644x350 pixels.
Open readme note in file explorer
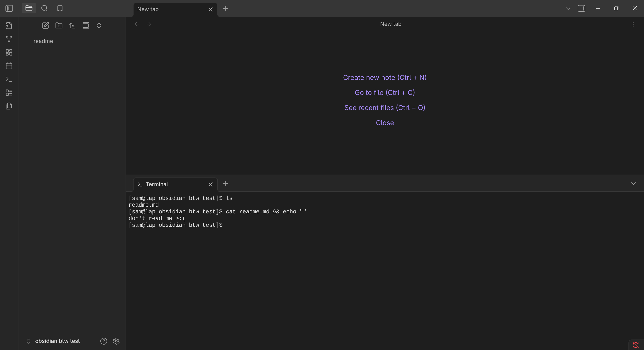pyautogui.click(x=43, y=41)
